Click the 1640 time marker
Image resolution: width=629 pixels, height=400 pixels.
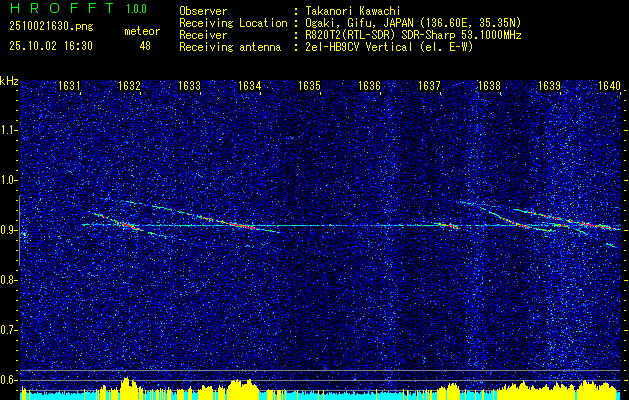tap(609, 86)
